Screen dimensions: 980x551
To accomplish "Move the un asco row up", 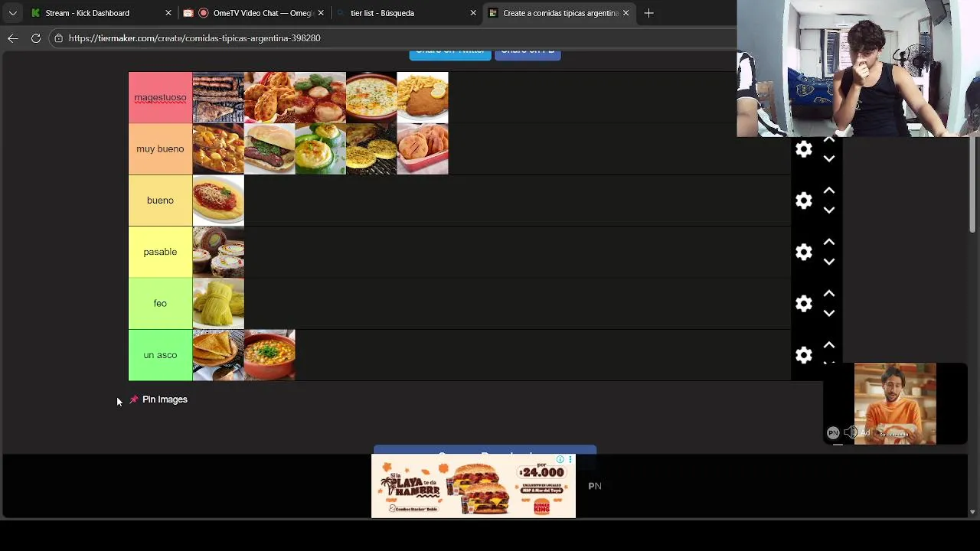I will 829,345.
